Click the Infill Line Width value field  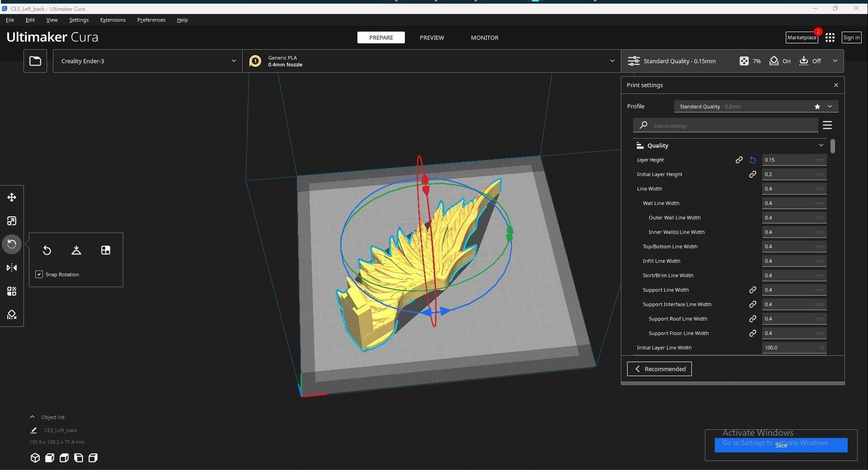794,261
